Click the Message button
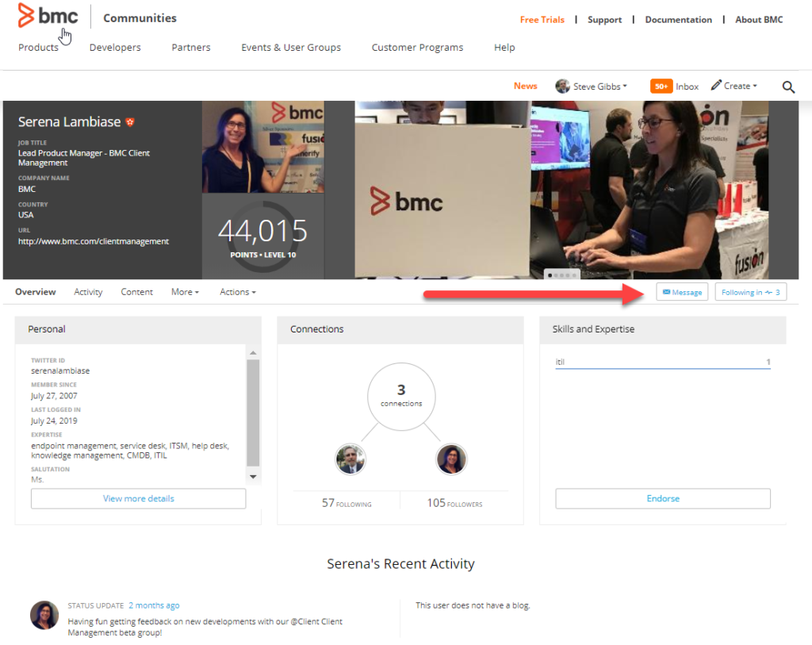The width and height of the screenshot is (812, 645). click(x=682, y=292)
